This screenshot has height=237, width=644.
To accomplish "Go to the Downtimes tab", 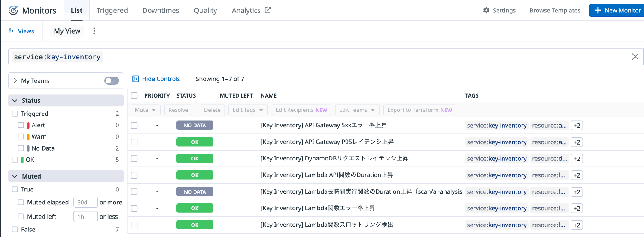I will point(161,10).
